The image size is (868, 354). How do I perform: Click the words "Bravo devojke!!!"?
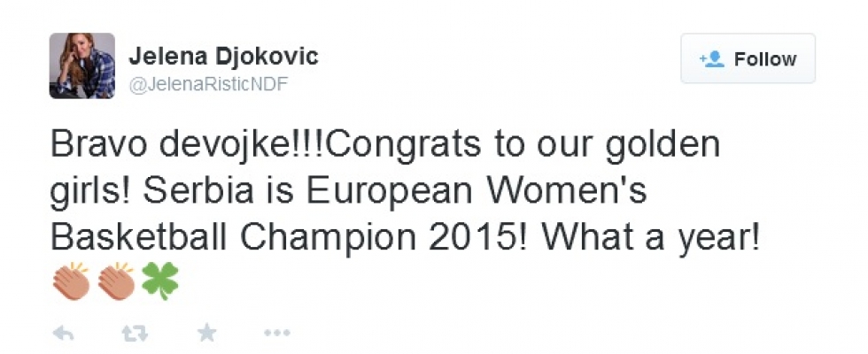point(151,144)
